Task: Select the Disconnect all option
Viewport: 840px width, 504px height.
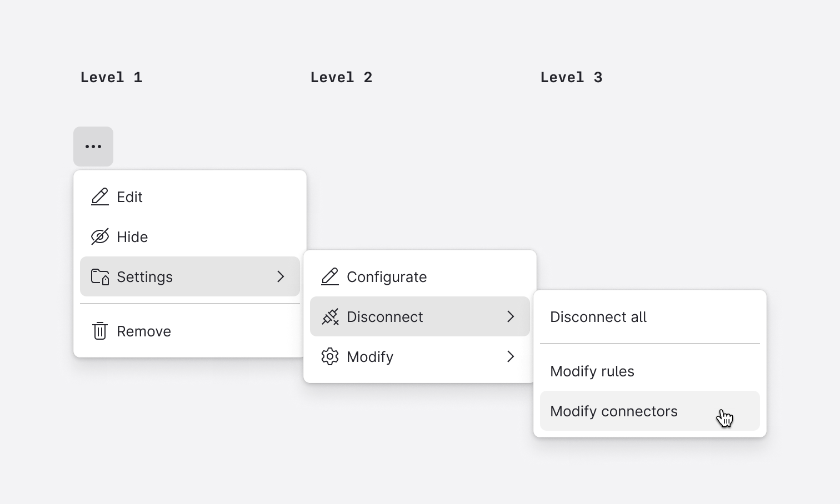Action: 598,316
